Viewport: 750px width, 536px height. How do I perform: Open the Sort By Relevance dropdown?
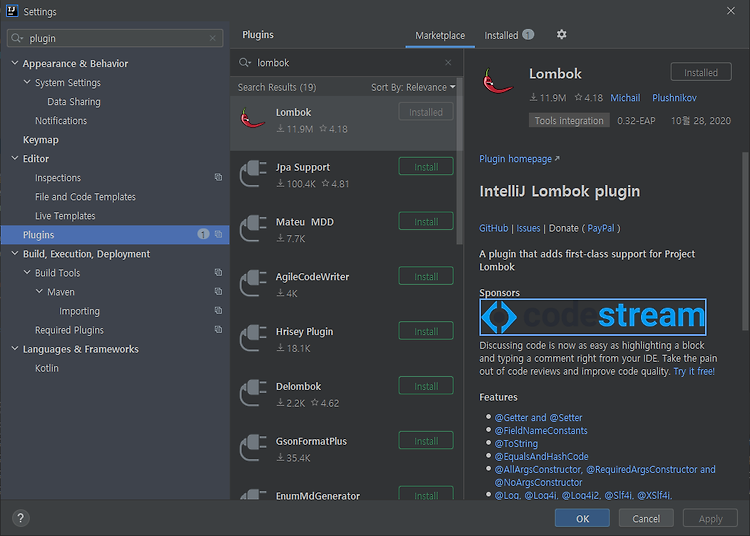click(x=413, y=88)
